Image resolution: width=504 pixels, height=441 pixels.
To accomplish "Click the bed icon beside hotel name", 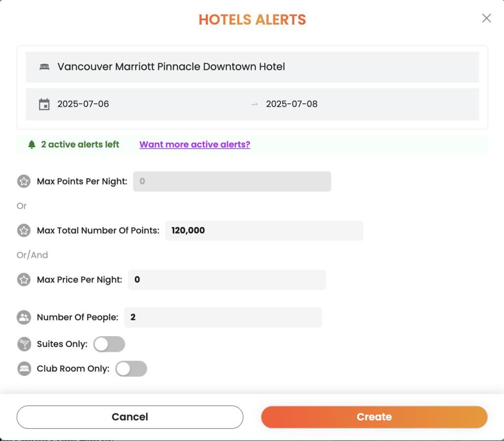I will (x=44, y=67).
